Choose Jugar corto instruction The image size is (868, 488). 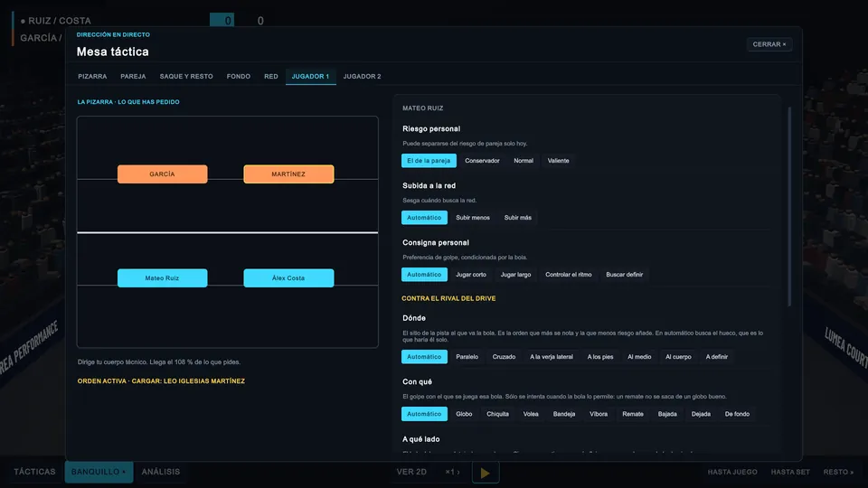tap(471, 275)
